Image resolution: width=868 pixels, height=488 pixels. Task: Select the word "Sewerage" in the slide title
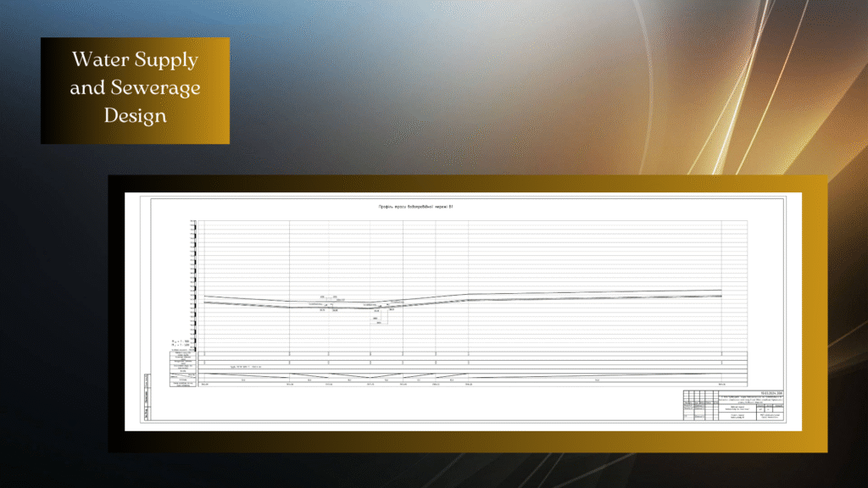(x=159, y=87)
